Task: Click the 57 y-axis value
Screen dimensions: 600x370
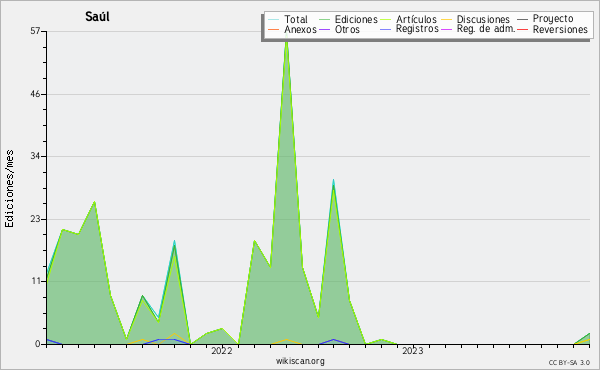Action: (35, 31)
